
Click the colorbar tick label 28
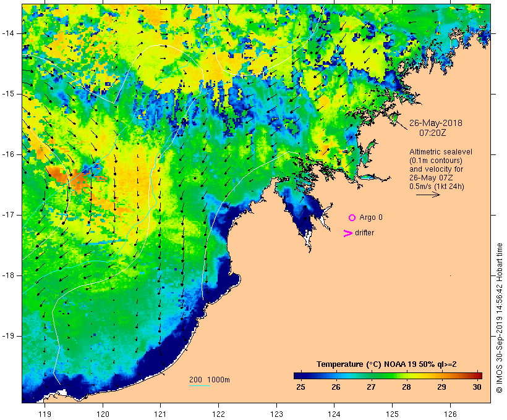pos(406,387)
